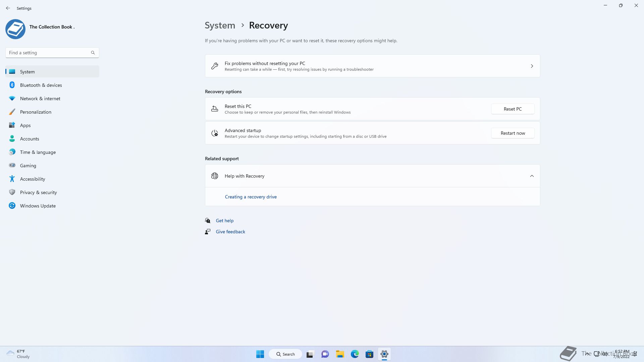
Task: Collapse the Help with Recovery section
Action: click(532, 176)
